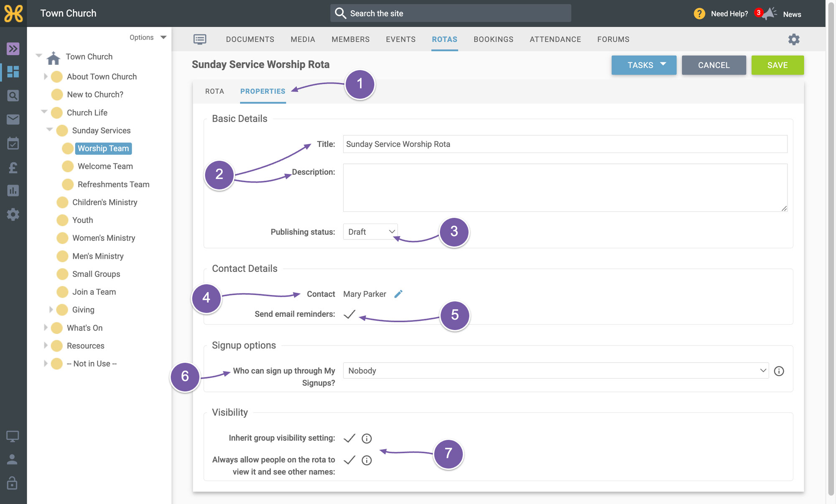Toggle always allow rota people to view

(349, 460)
